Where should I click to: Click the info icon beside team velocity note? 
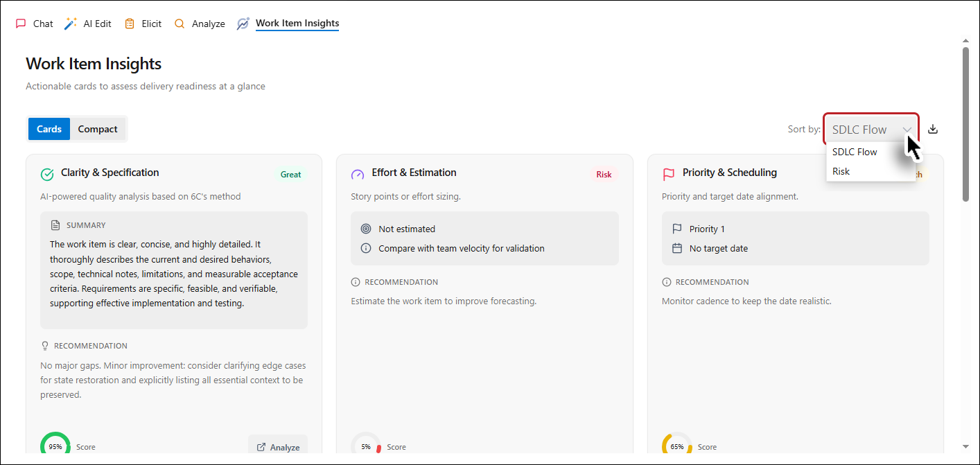tap(366, 248)
